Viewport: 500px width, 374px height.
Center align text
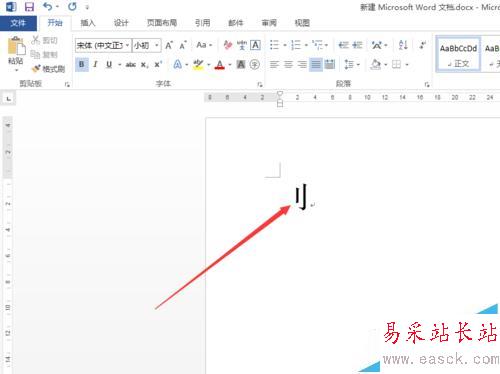click(x=288, y=64)
